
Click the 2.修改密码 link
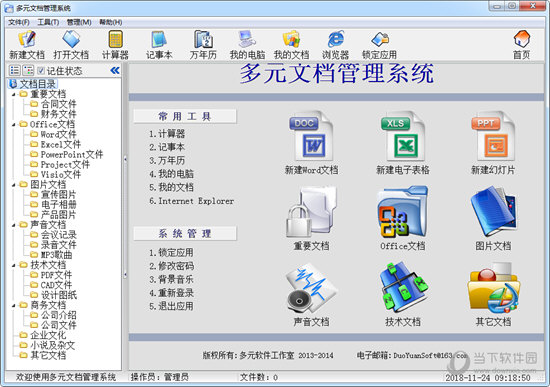coord(171,266)
